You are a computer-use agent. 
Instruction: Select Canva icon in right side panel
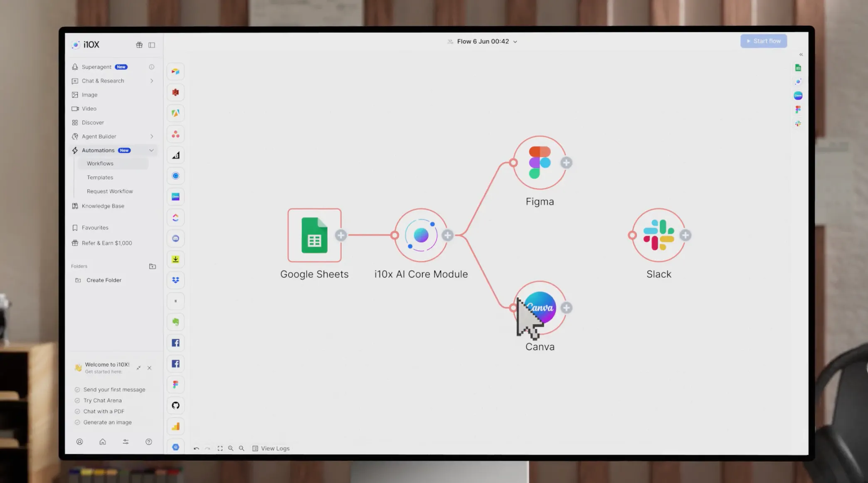[x=798, y=96]
